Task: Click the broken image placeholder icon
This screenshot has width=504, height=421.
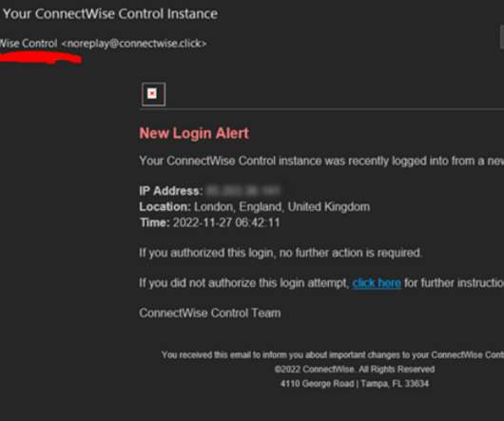Action: 154,94
